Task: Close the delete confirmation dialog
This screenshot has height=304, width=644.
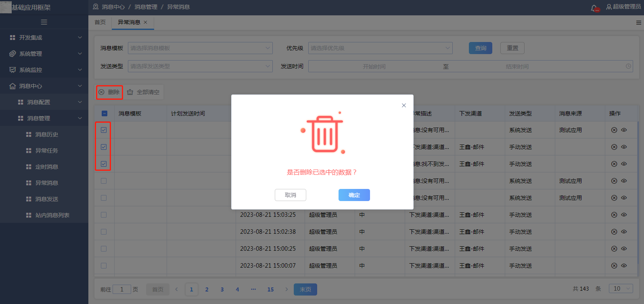Action: [x=404, y=105]
